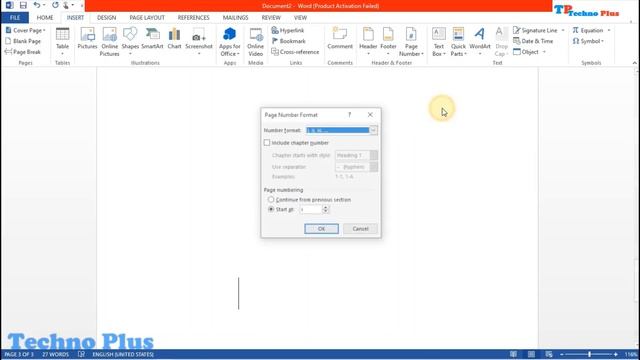Switch to Read Mode view

pyautogui.click(x=513, y=354)
